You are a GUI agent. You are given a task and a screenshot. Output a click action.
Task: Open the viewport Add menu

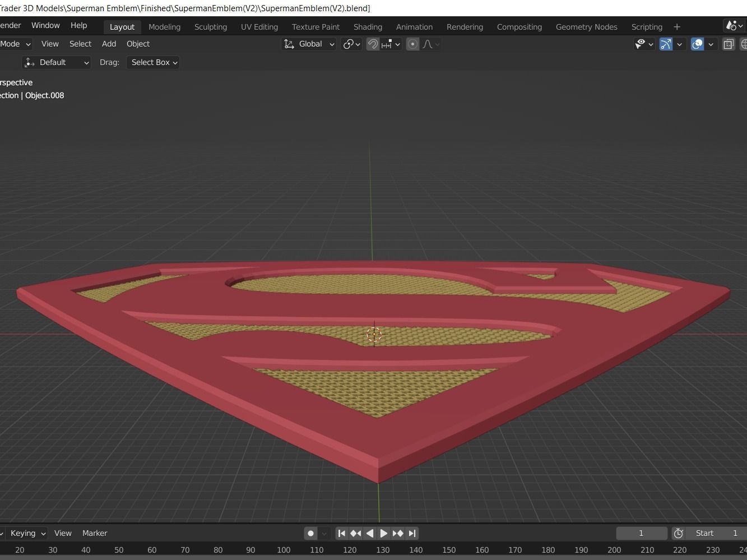coord(109,44)
